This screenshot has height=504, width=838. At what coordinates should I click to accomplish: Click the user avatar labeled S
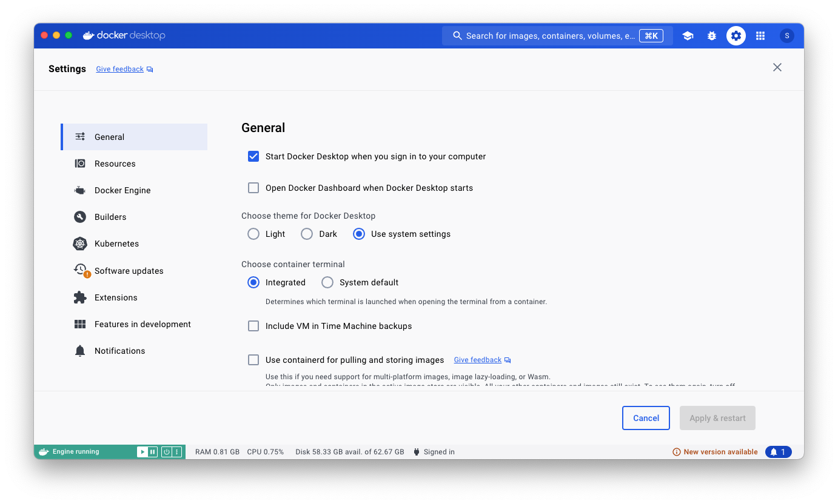(786, 36)
